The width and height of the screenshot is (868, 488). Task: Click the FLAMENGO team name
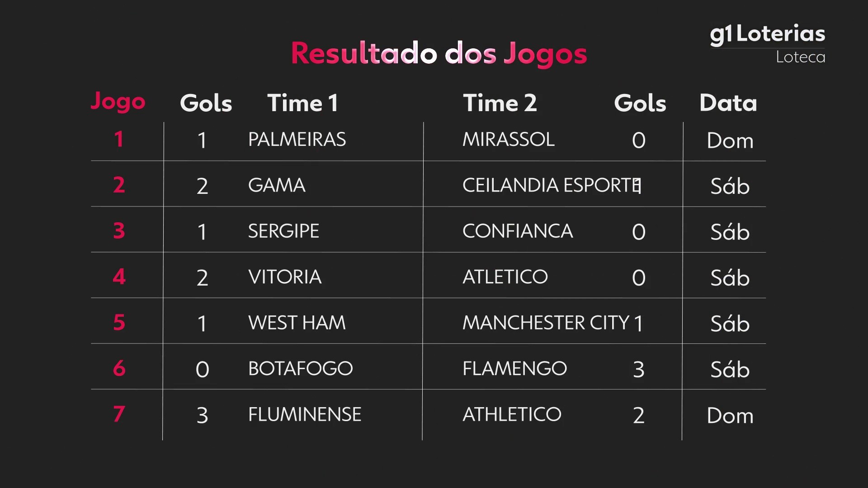pyautogui.click(x=514, y=369)
